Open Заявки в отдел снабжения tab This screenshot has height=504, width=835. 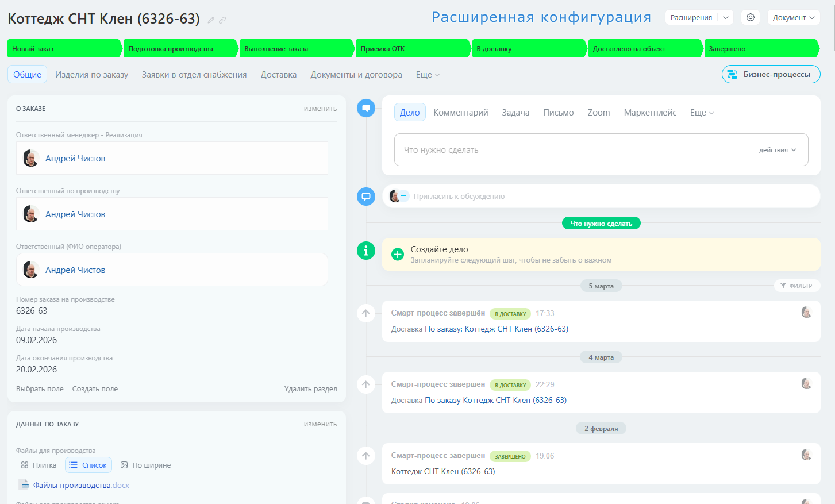pos(194,75)
